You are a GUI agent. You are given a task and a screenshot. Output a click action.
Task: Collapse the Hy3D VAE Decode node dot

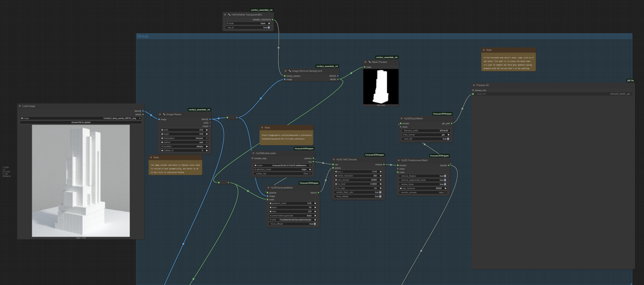coord(334,159)
